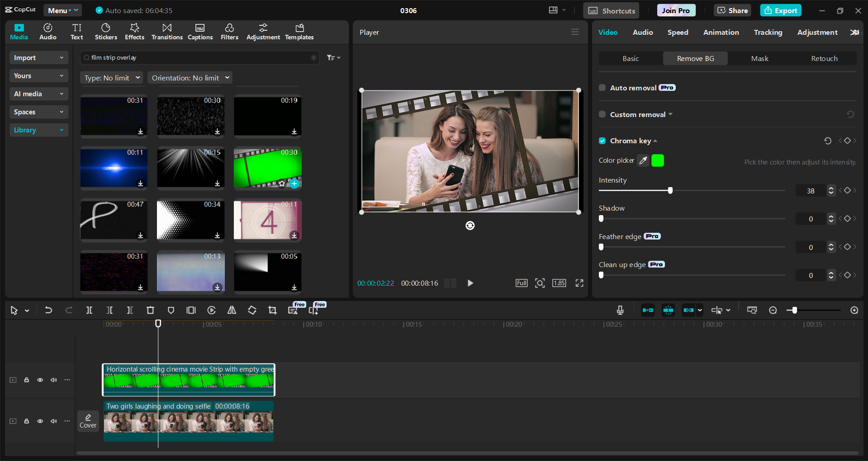
Task: Click the Join Pro button
Action: [676, 10]
